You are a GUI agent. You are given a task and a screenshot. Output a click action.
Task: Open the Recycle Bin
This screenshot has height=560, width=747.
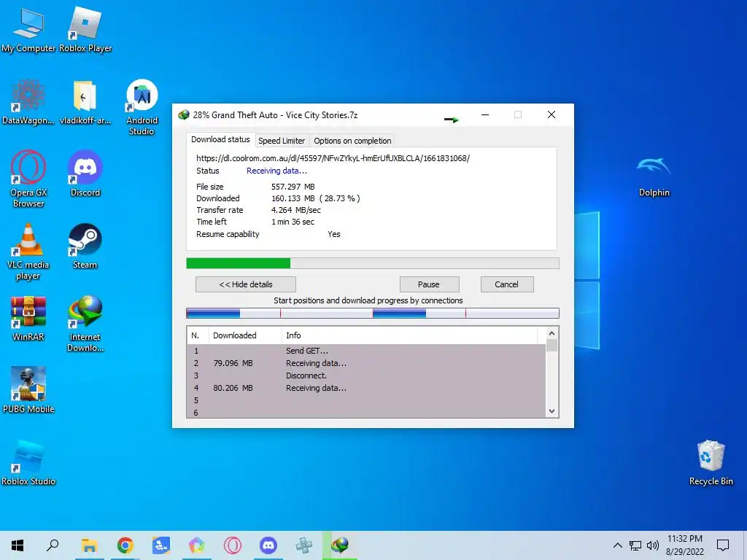(711, 462)
